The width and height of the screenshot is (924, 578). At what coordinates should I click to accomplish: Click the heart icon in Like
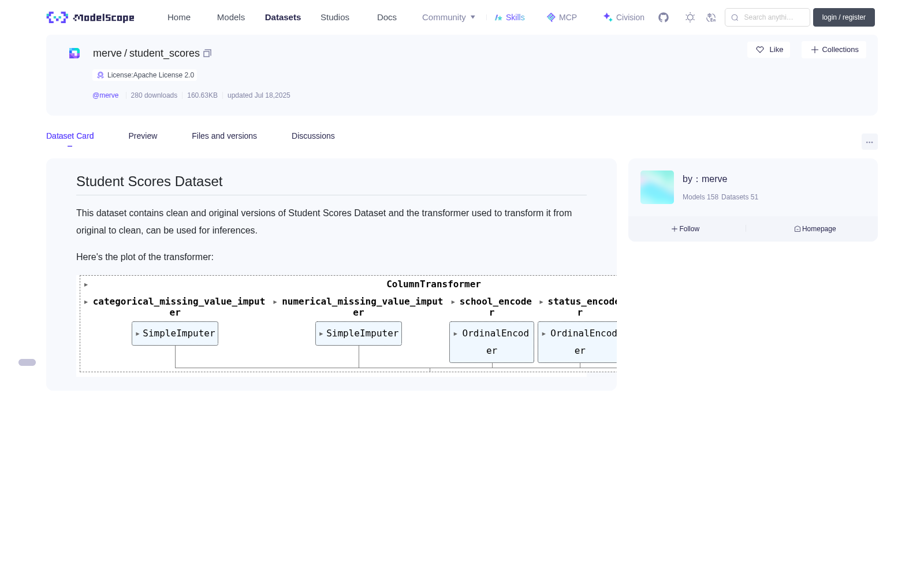coord(760,50)
